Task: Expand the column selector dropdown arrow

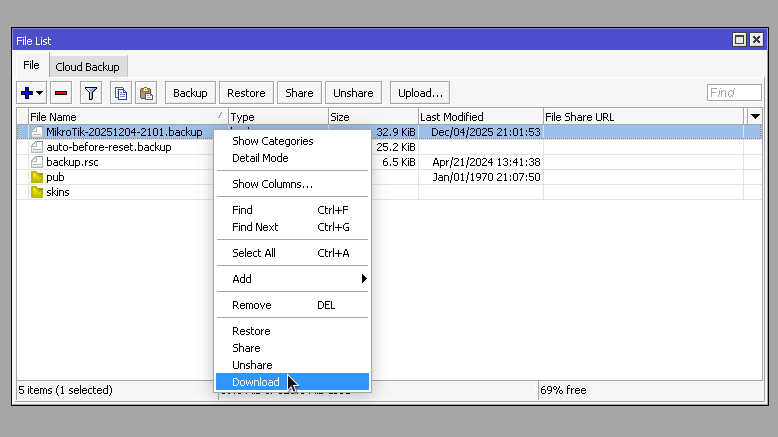Action: tap(755, 117)
